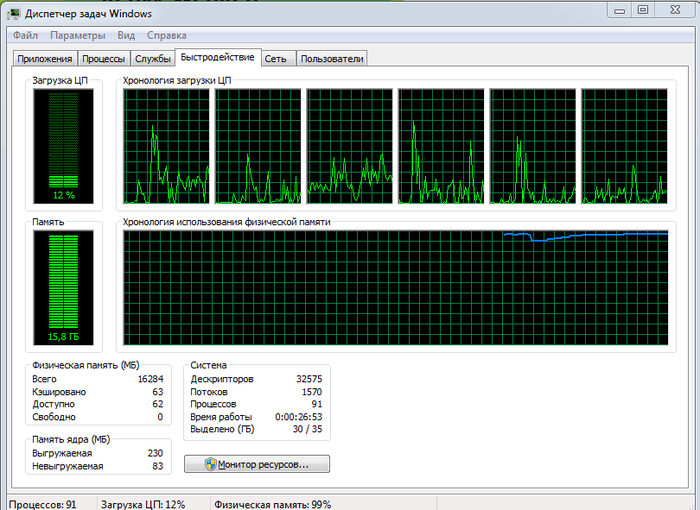Click the last CPU core history graph

(625, 145)
